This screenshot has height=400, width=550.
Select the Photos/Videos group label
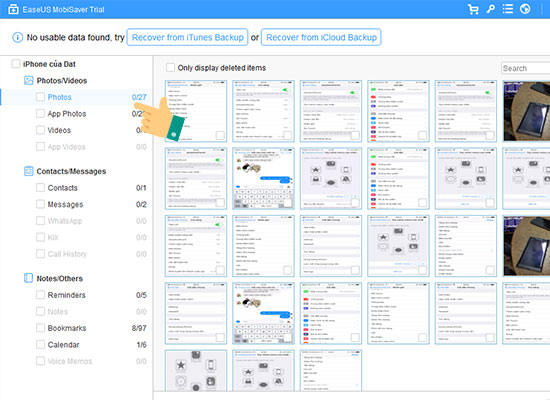click(62, 81)
